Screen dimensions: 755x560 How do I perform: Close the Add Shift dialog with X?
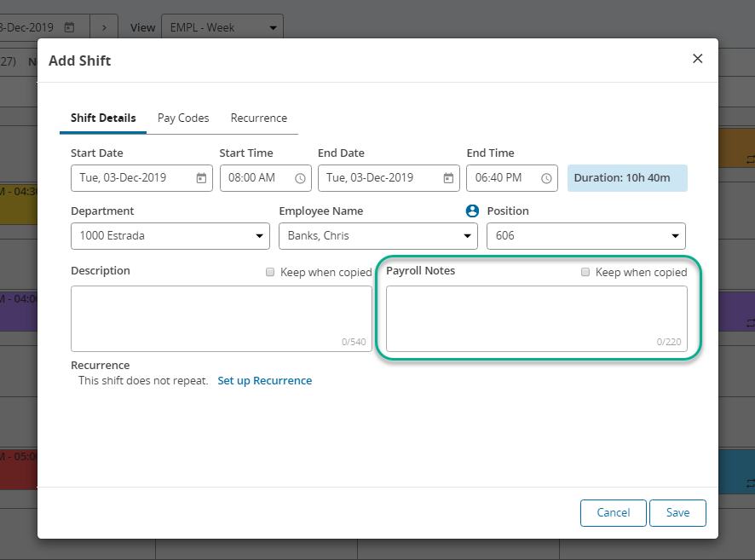(697, 59)
